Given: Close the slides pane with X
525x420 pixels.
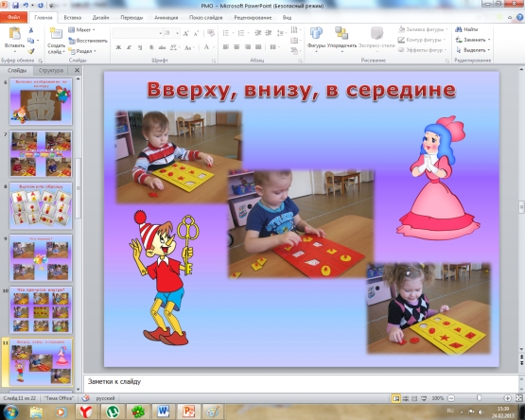Looking at the screenshot, I should [x=77, y=70].
